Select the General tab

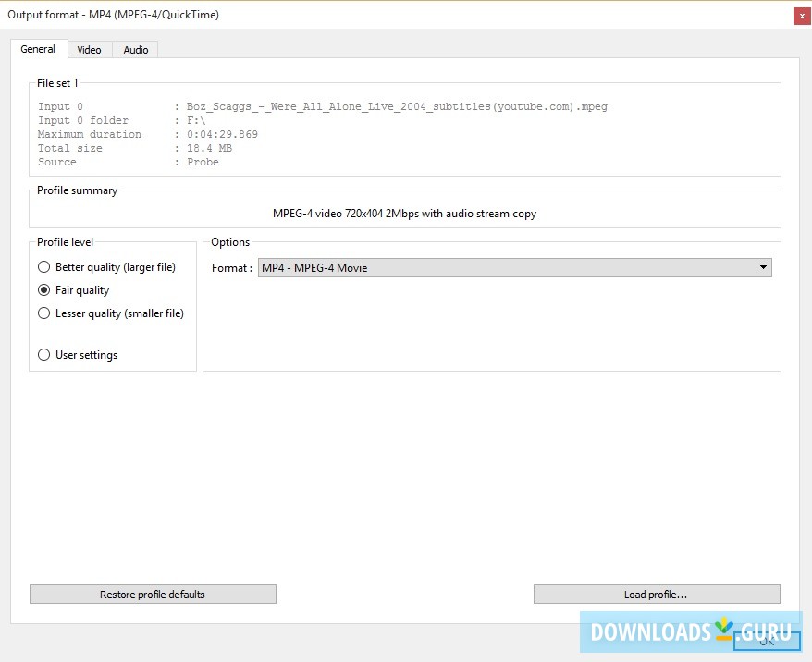point(37,49)
